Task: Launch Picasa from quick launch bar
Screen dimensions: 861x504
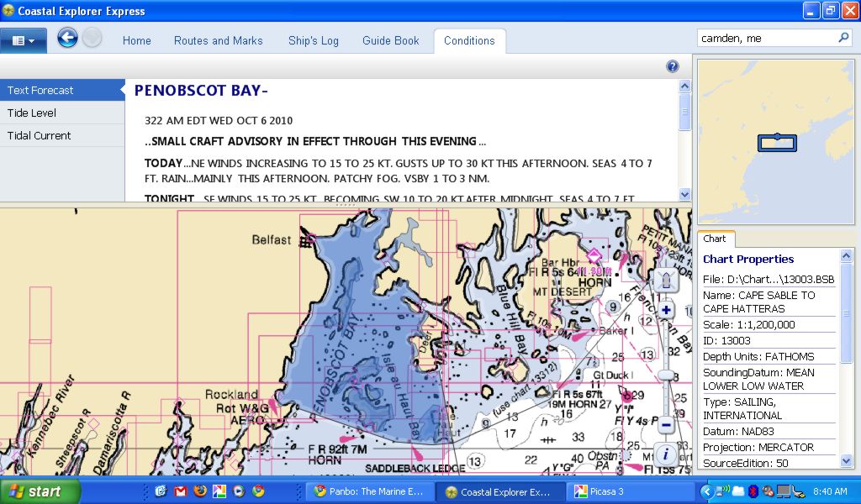Action: pyautogui.click(x=219, y=491)
